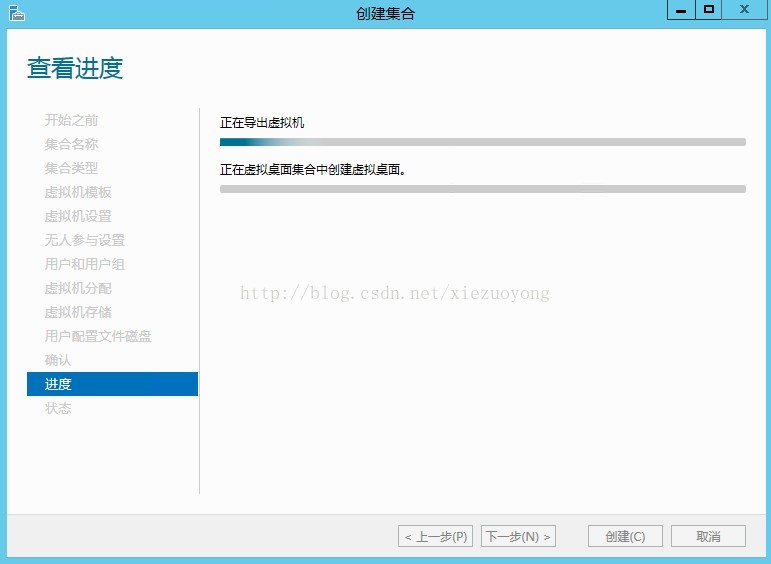The width and height of the screenshot is (771, 564).
Task: Click the 查看进度 heading
Action: 75,68
